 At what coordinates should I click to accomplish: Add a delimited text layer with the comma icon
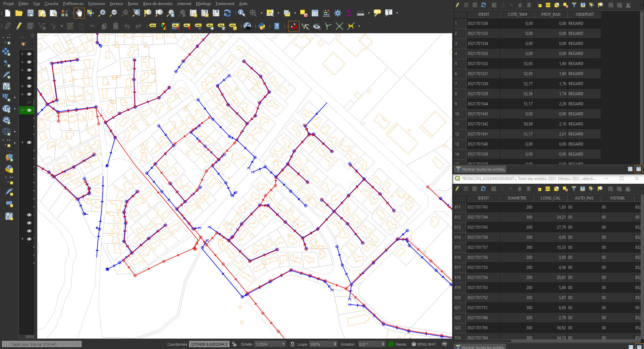[6, 63]
